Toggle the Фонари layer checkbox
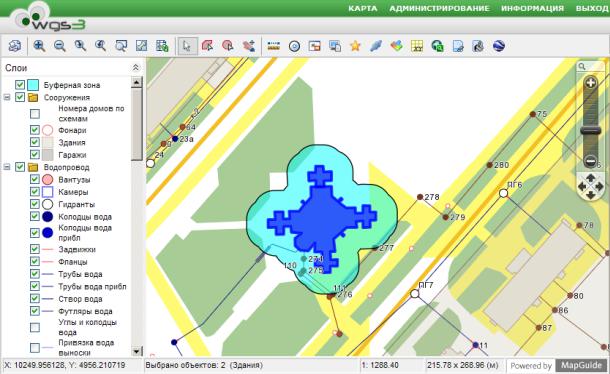 tap(35, 130)
